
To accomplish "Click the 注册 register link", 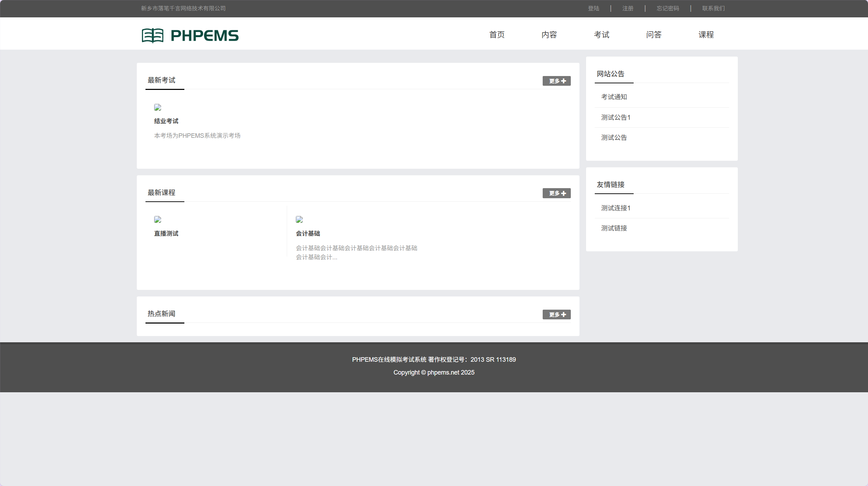I will pos(628,8).
